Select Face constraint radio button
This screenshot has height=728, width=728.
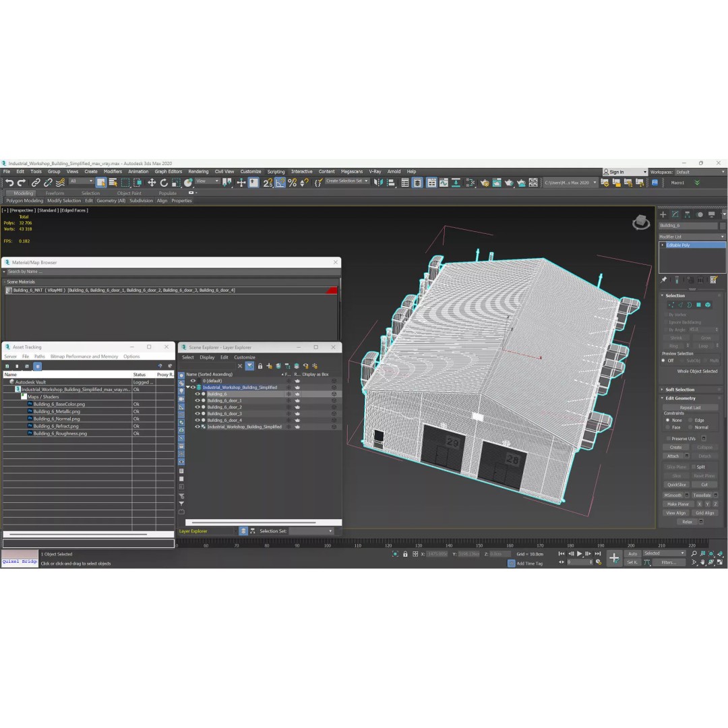click(x=667, y=427)
